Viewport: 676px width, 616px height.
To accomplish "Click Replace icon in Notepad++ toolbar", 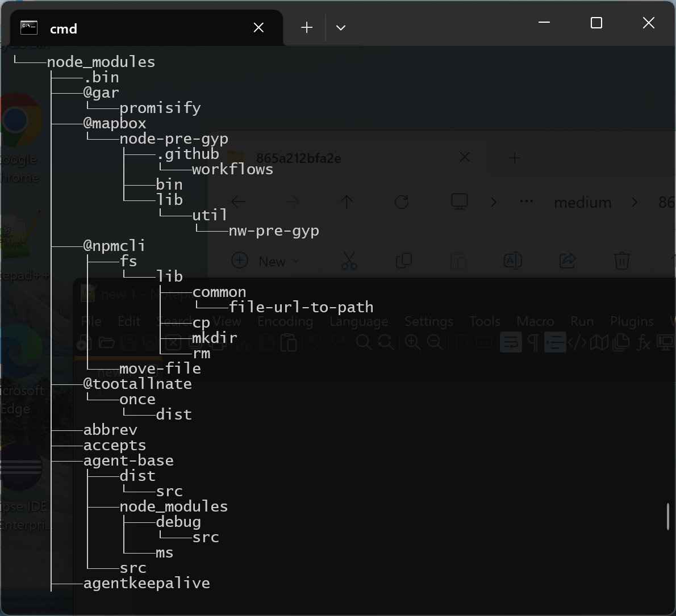I will pyautogui.click(x=385, y=343).
